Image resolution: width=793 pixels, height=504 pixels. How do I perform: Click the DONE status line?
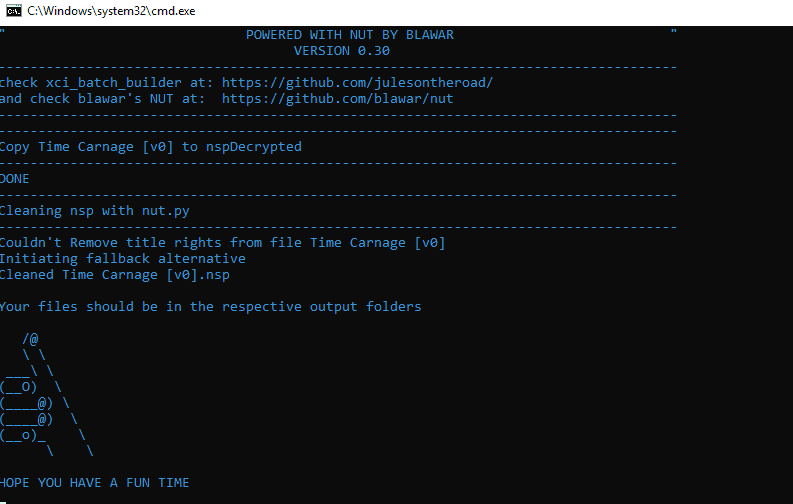point(15,179)
